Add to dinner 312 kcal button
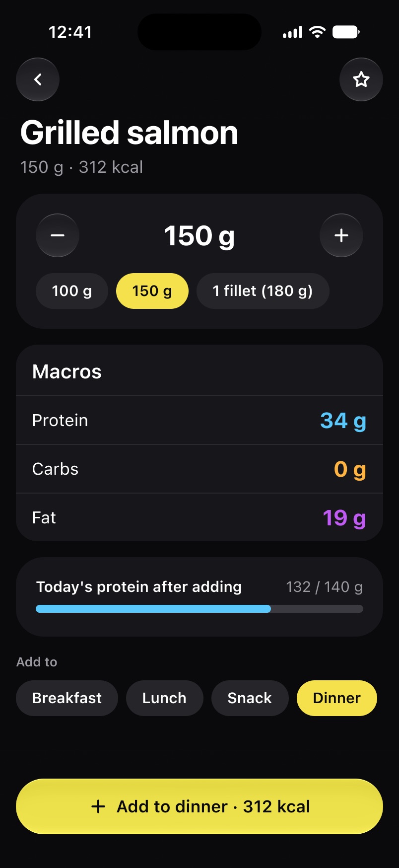 point(199,806)
